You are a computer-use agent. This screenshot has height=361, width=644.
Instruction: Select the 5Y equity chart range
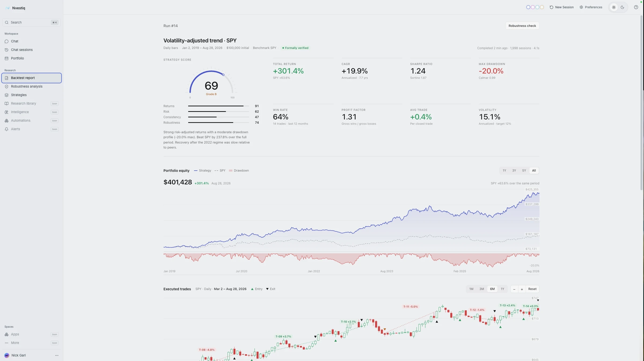tap(524, 171)
